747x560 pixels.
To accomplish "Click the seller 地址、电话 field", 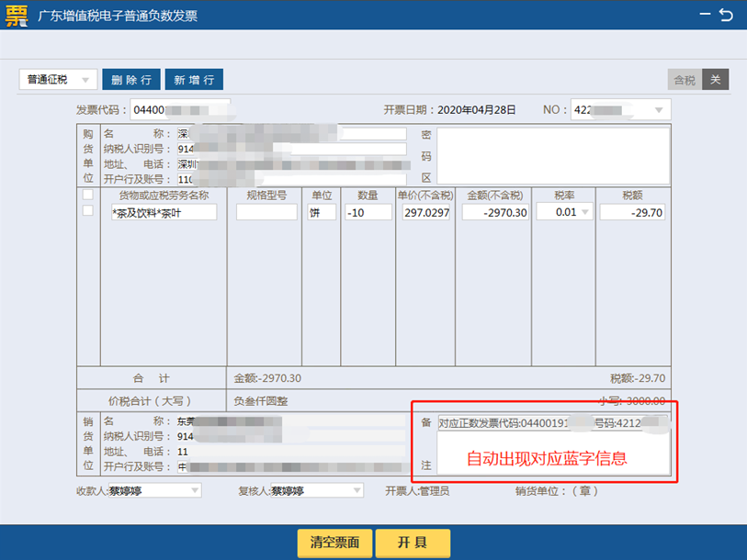I will click(290, 452).
